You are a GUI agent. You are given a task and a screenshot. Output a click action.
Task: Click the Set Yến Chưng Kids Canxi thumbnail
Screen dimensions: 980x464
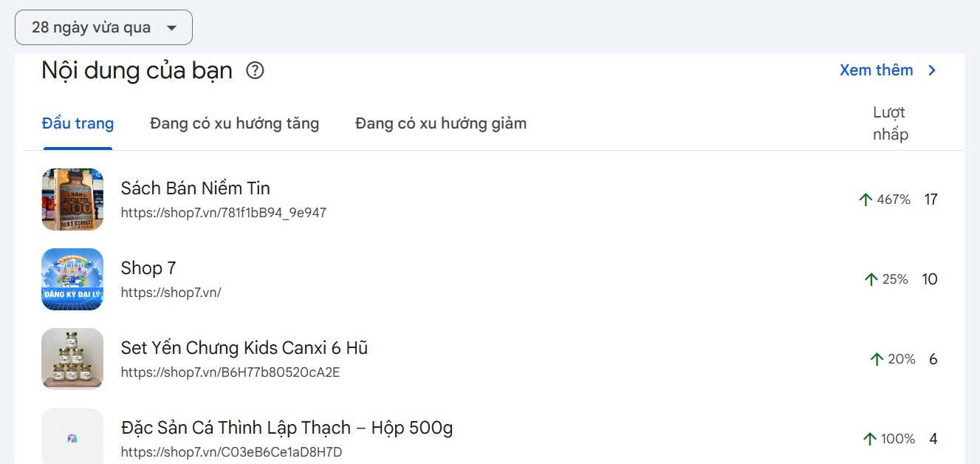coord(72,359)
